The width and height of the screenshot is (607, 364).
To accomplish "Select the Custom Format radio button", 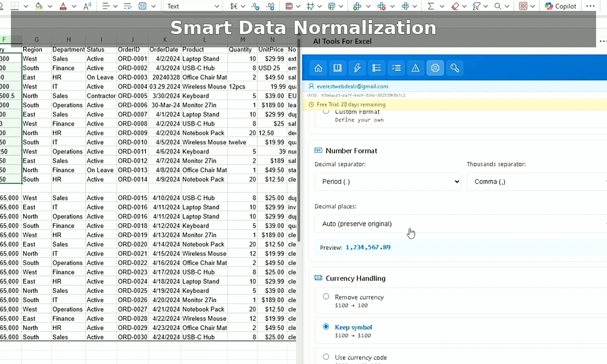I will (326, 112).
